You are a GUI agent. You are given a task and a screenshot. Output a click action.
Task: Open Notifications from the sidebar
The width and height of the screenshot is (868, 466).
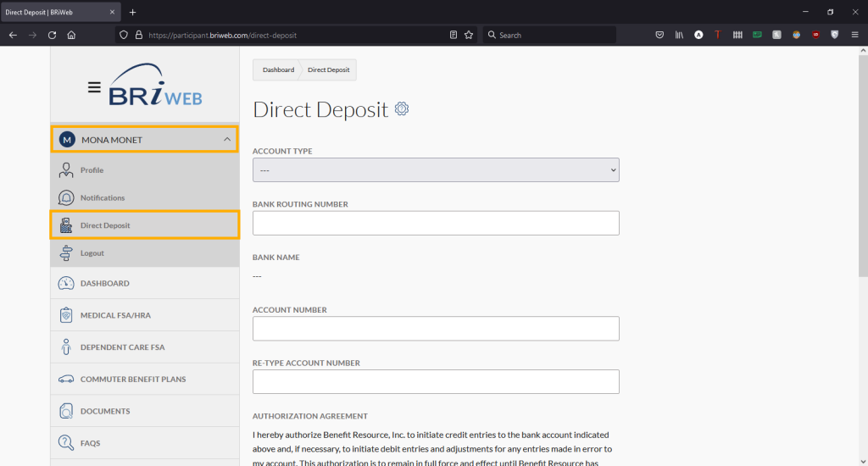coord(102,197)
